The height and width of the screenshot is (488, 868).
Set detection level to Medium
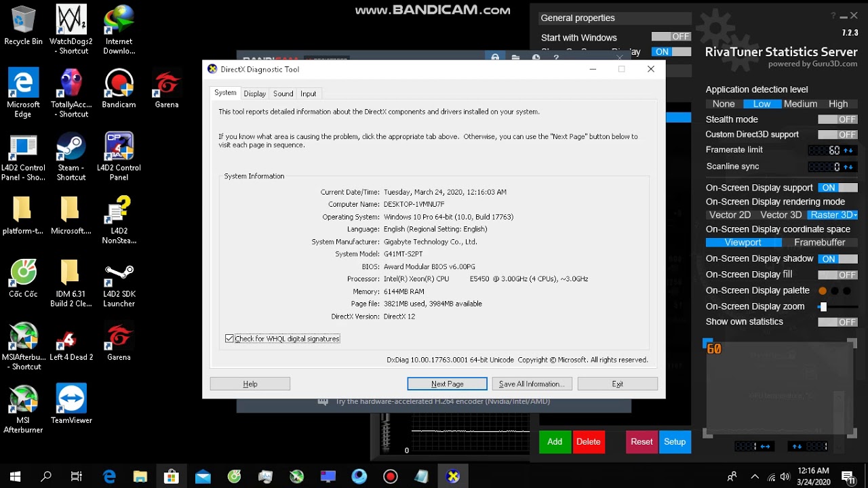point(800,104)
